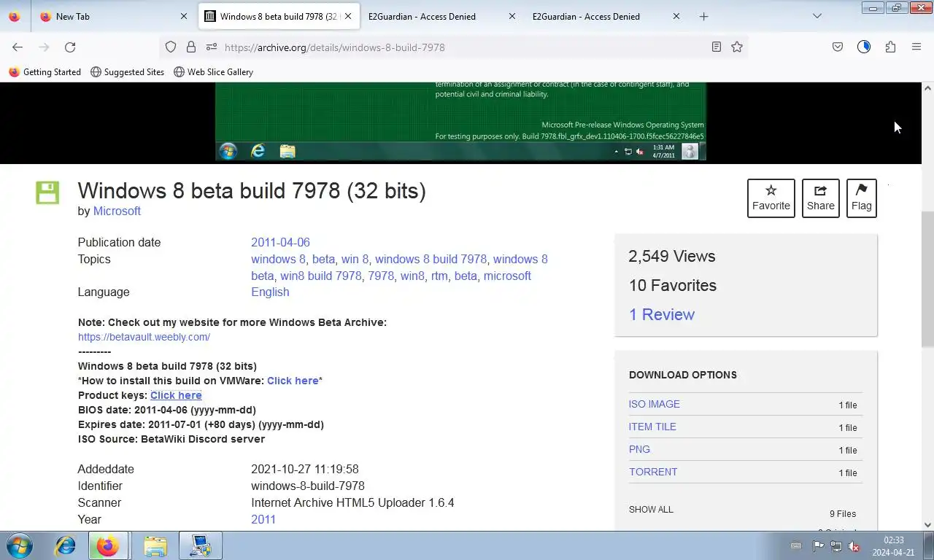Click the archive.org address bar
Screen dimensions: 934x560
point(452,47)
